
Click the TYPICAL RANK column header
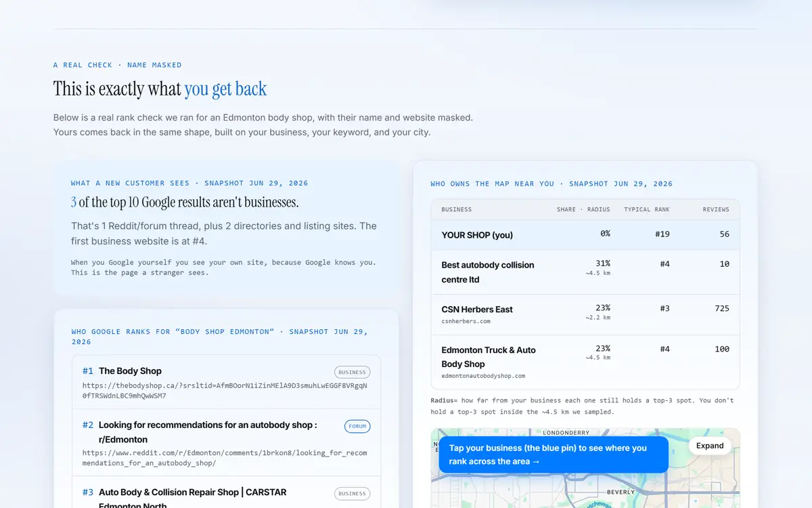(647, 209)
